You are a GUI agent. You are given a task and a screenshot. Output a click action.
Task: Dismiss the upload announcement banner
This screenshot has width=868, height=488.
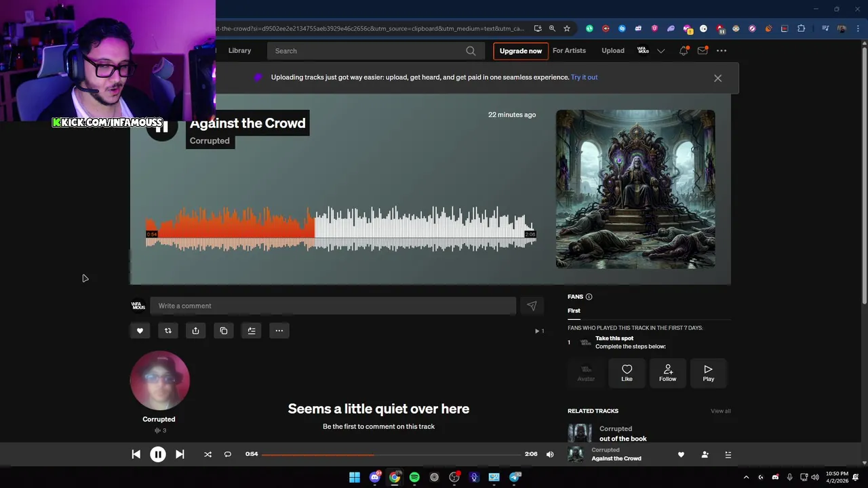point(717,78)
